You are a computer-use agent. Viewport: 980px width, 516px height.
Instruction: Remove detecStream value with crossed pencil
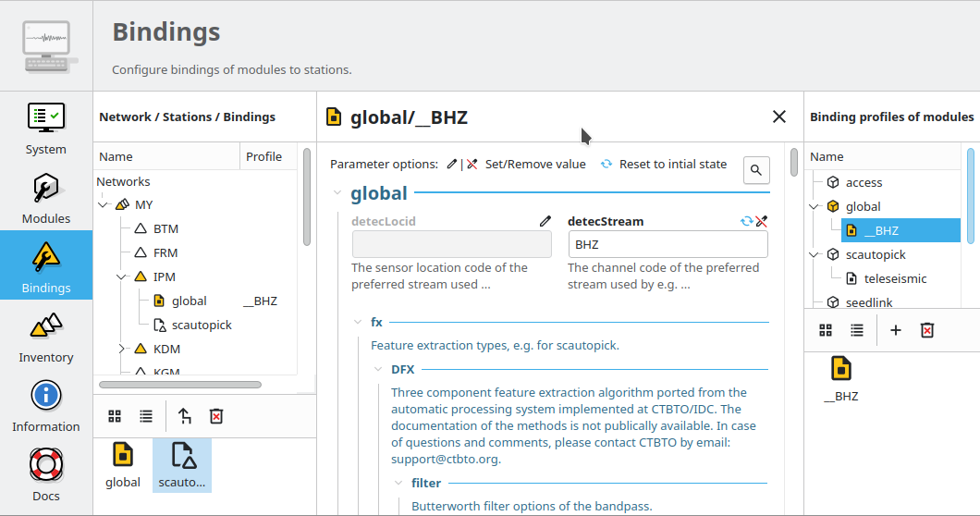(x=761, y=221)
